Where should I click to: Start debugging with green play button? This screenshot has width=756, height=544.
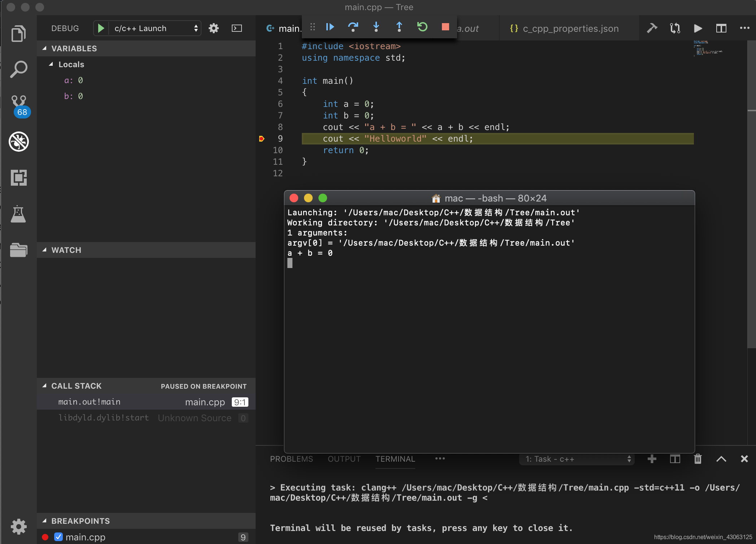coord(101,28)
